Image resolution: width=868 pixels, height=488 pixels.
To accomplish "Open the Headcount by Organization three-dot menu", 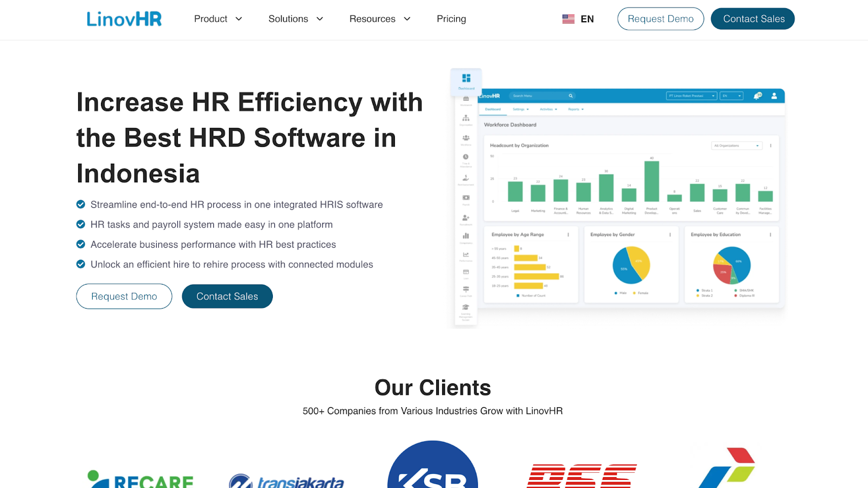I will (770, 145).
